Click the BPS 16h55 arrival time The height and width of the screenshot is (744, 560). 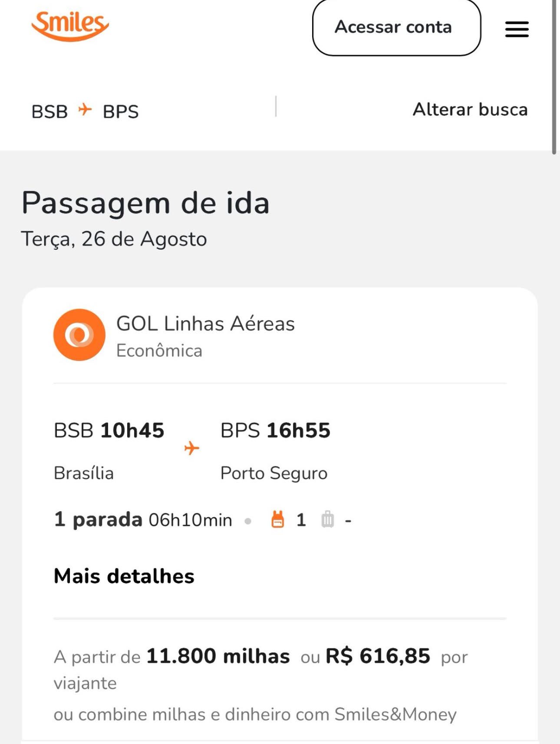275,430
